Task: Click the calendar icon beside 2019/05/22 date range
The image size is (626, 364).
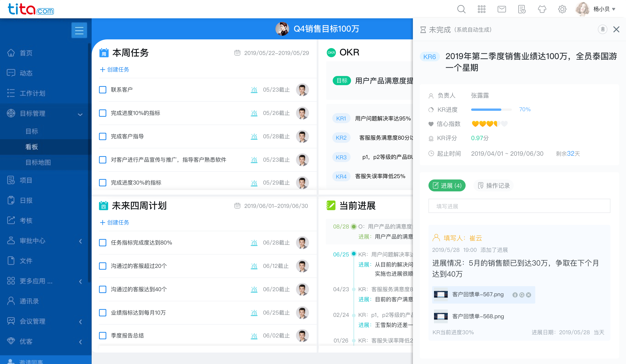Action: pos(237,53)
